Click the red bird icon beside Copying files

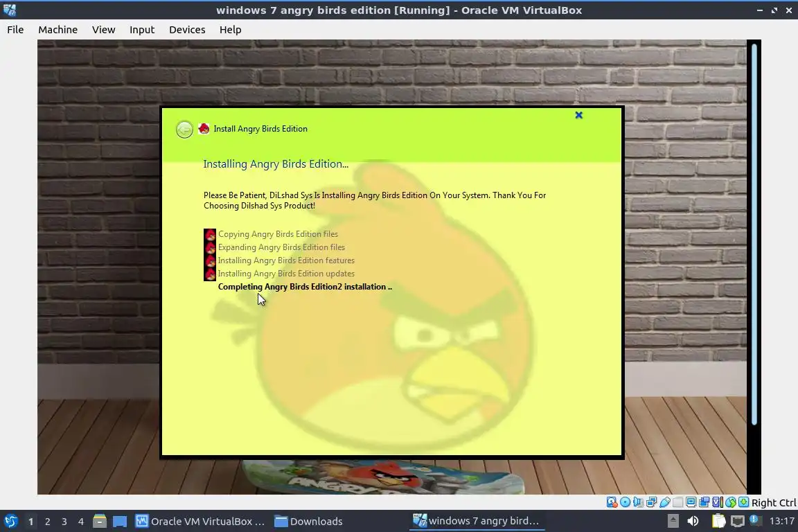point(210,235)
